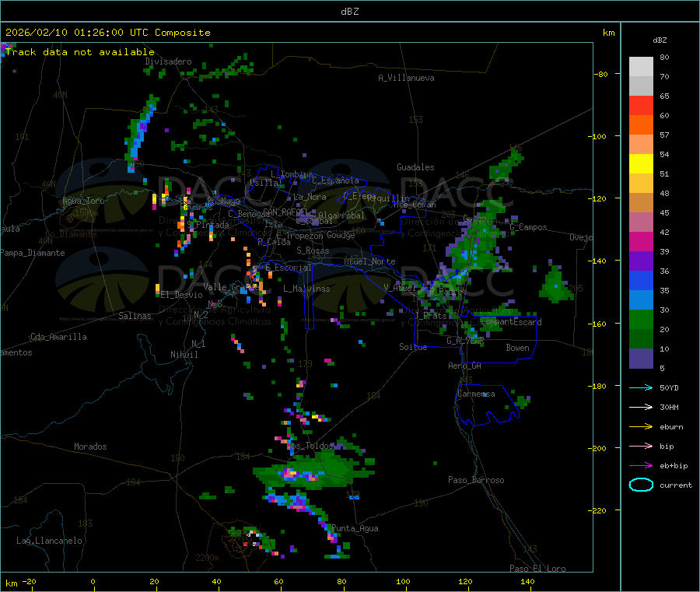Click the 'Nihuil' map label
This screenshot has width=700, height=592.
tap(184, 355)
